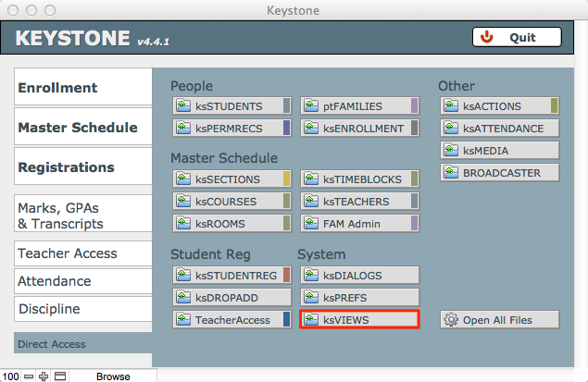Open the Discipline section

click(83, 309)
